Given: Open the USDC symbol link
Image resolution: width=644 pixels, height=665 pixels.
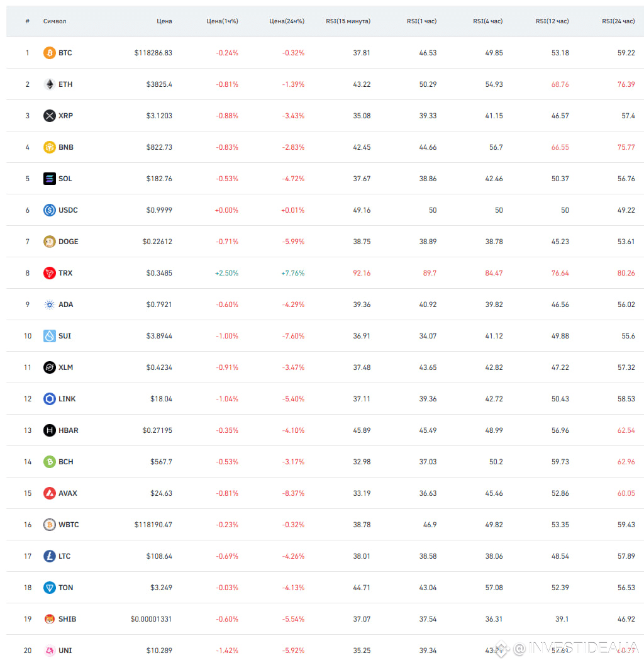Looking at the screenshot, I should [68, 210].
